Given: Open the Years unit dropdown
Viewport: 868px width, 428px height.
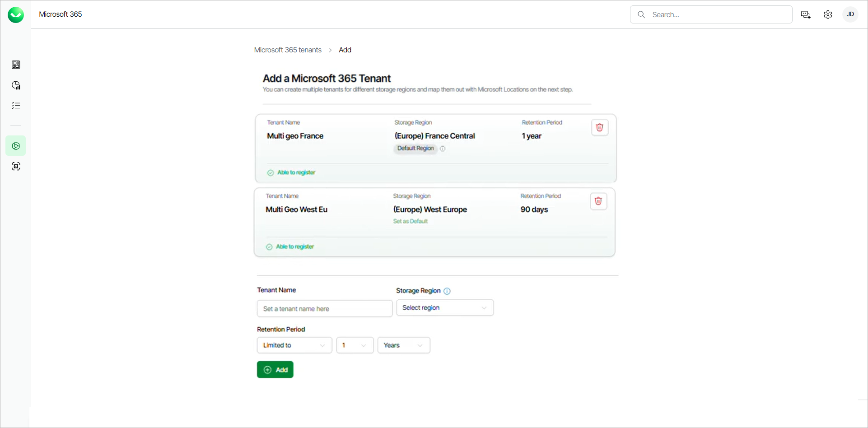Looking at the screenshot, I should click(404, 345).
